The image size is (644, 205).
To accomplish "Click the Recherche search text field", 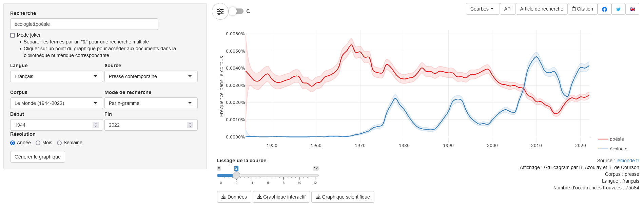I will [84, 24].
